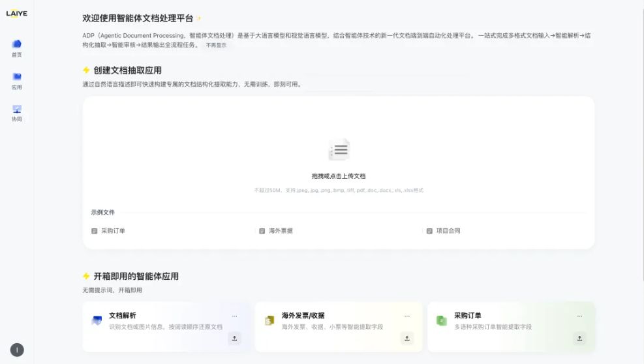
Task: Click the LAIYE logo
Action: click(17, 14)
